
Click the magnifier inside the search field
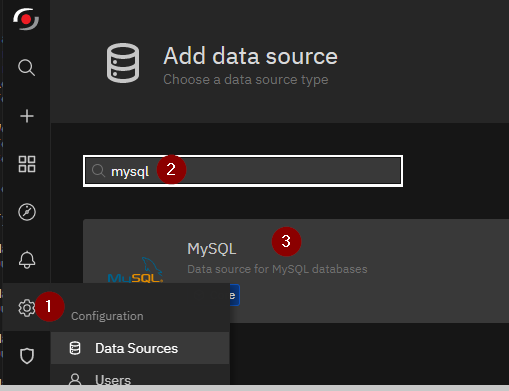98,170
